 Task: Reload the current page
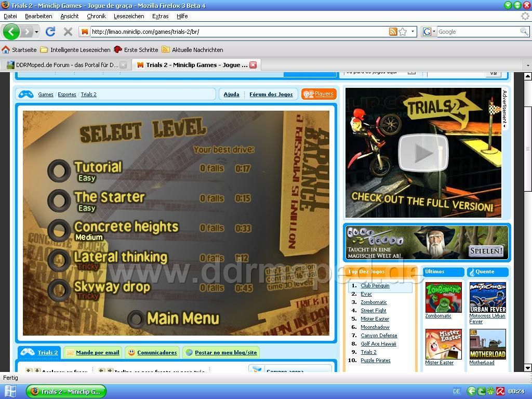click(x=50, y=32)
